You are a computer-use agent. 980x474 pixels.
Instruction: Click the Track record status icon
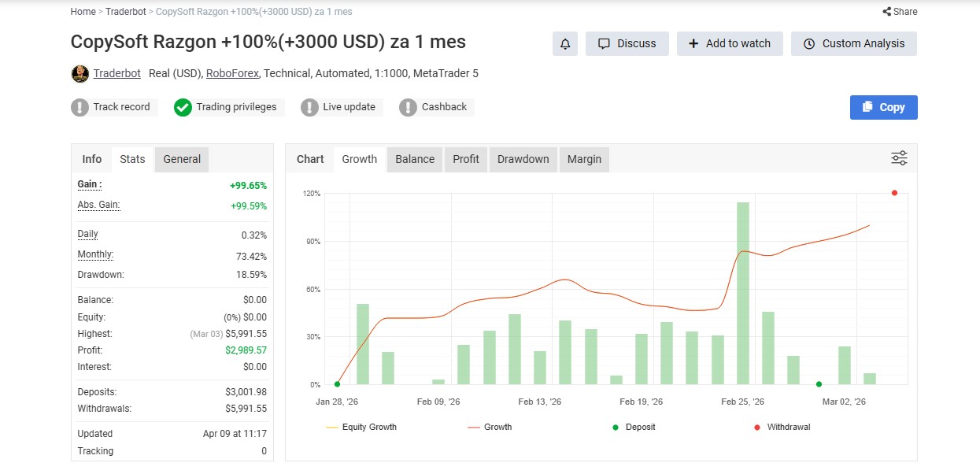pyautogui.click(x=80, y=107)
